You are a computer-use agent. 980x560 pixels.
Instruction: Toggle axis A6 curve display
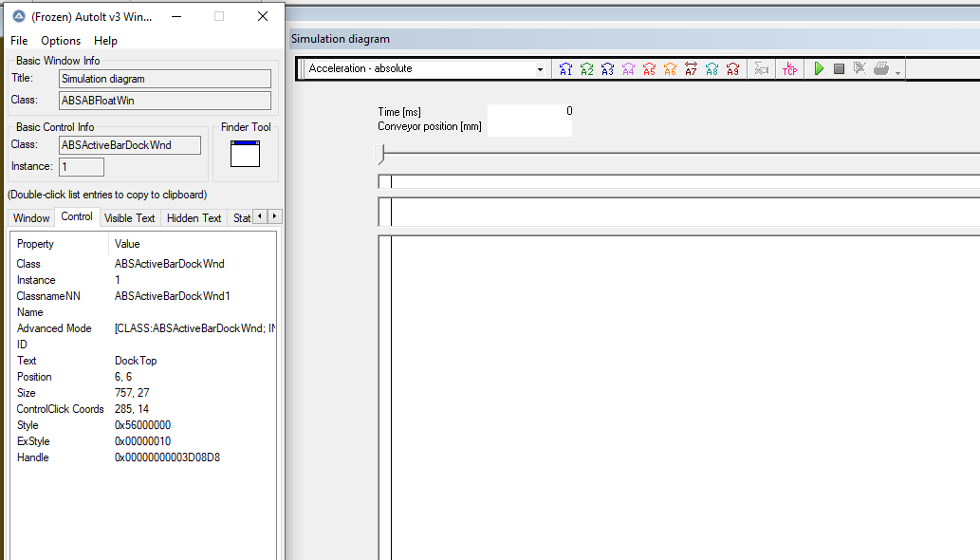(670, 68)
